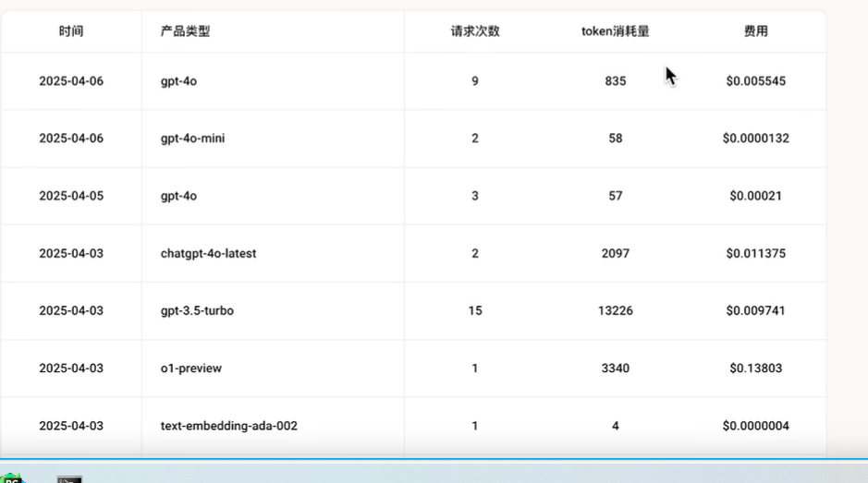Click token usage value 835

click(x=615, y=80)
